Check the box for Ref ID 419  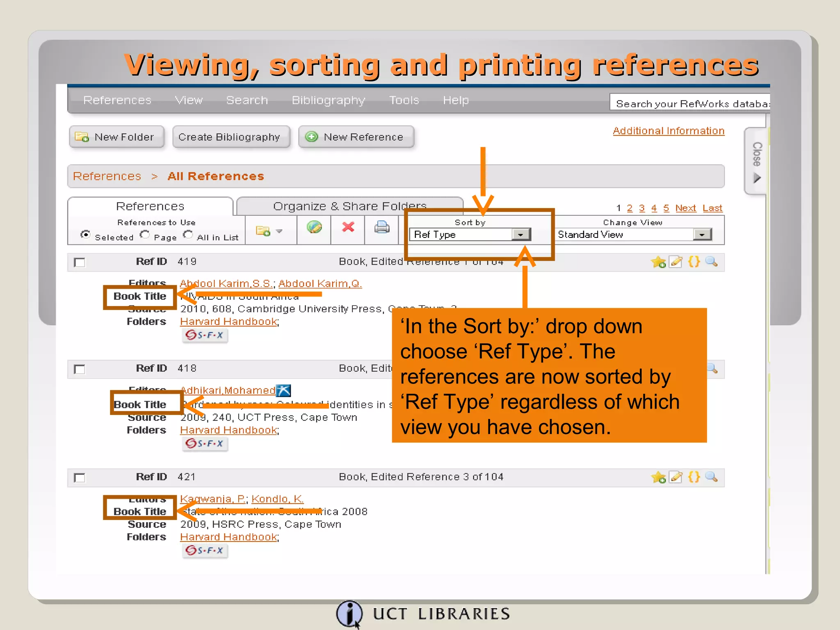click(x=80, y=262)
